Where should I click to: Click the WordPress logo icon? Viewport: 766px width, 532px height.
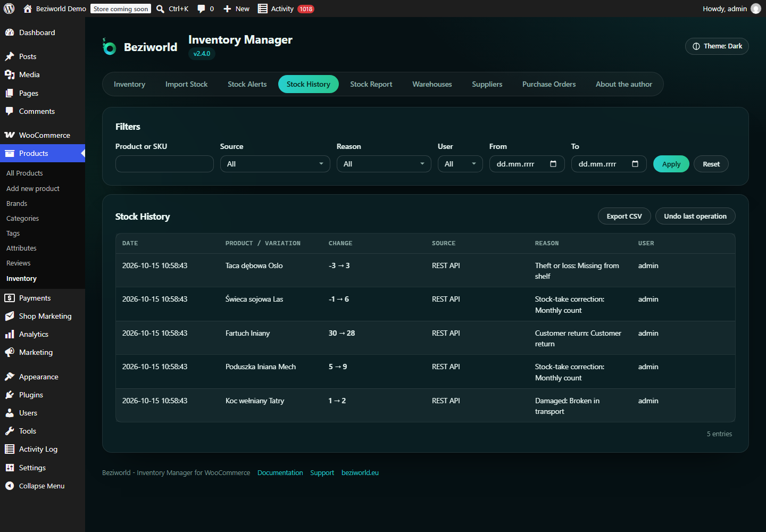pos(9,9)
